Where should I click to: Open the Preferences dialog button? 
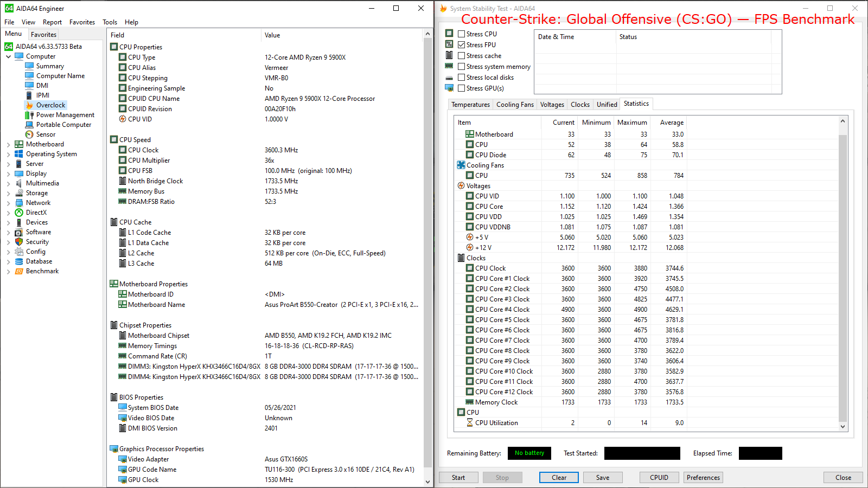pyautogui.click(x=703, y=478)
